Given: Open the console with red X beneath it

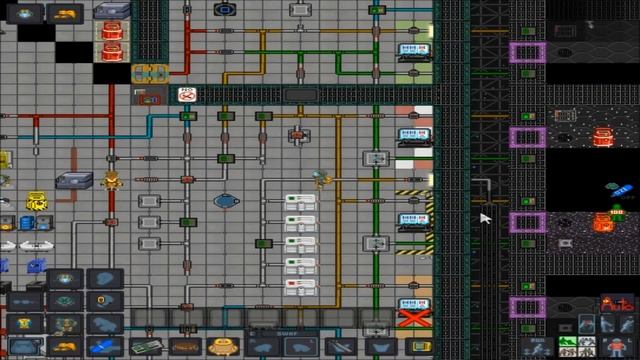Looking at the screenshot, I should tap(414, 304).
